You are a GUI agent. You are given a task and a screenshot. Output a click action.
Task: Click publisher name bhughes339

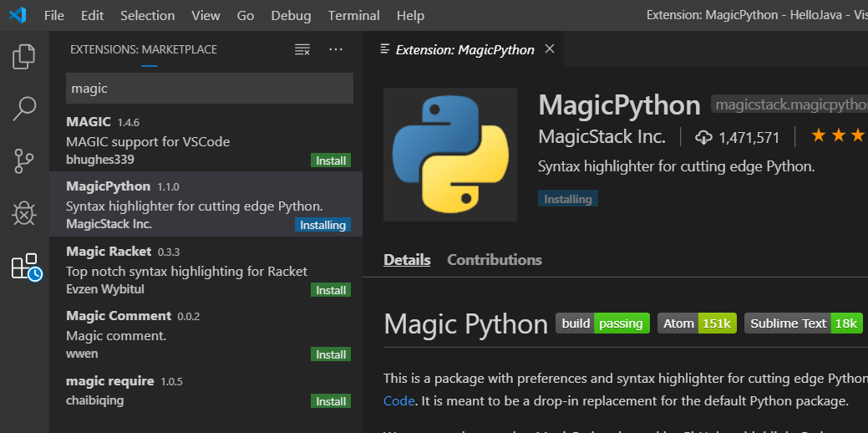tap(100, 160)
